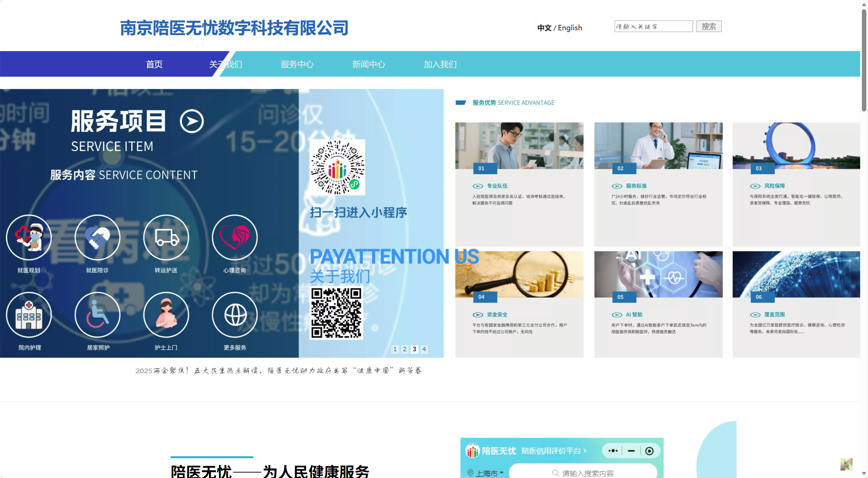The image size is (868, 478).
Task: Click the black QR code under 关于我们
Action: point(336,313)
